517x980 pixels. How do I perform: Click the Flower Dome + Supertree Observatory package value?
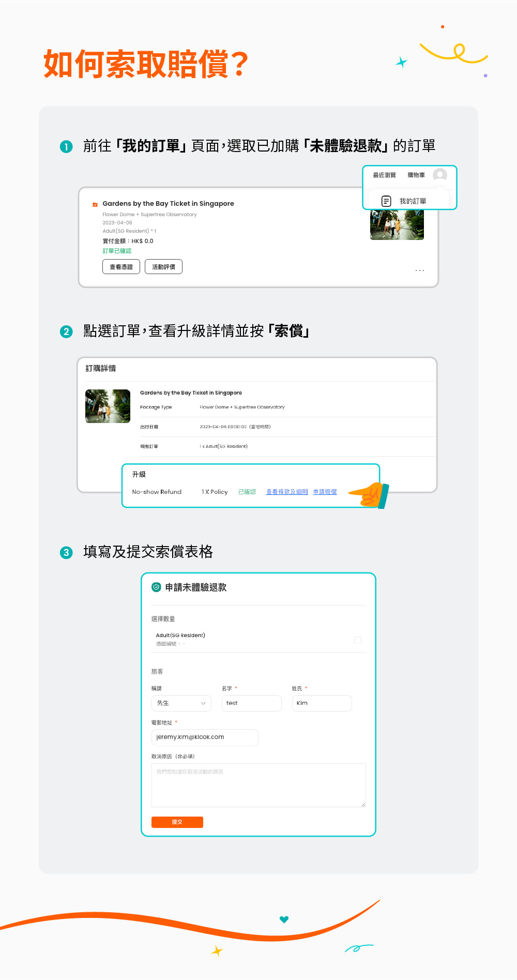(242, 407)
